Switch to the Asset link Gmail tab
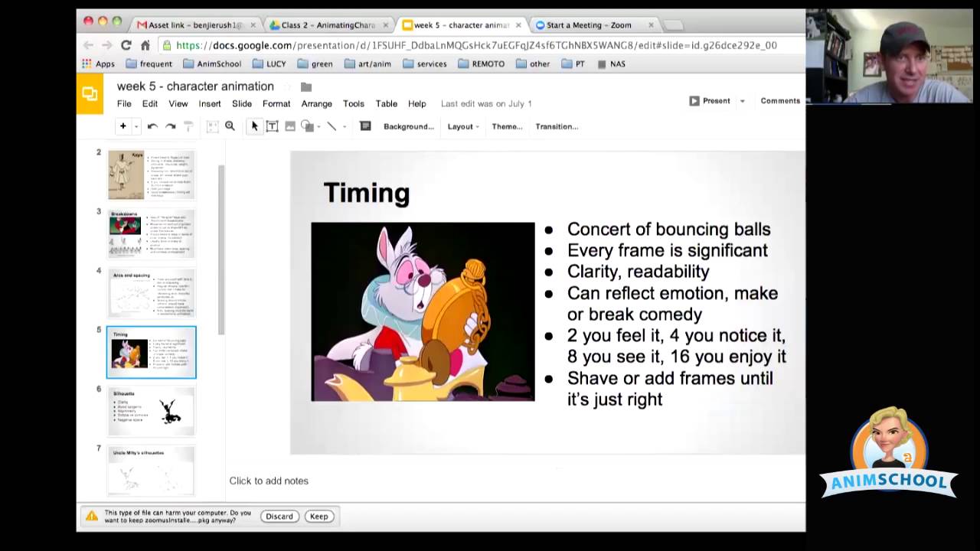Viewport: 980px width, 551px height. [x=195, y=24]
